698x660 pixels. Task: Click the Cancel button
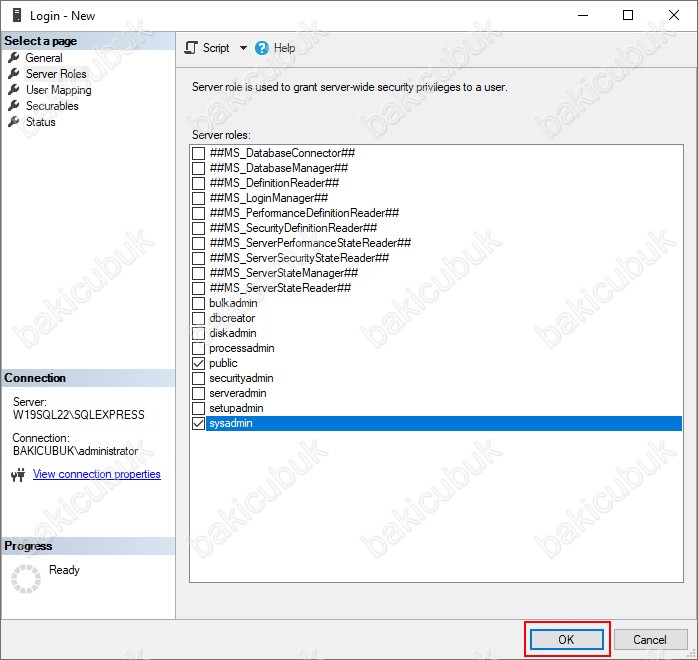tap(649, 640)
